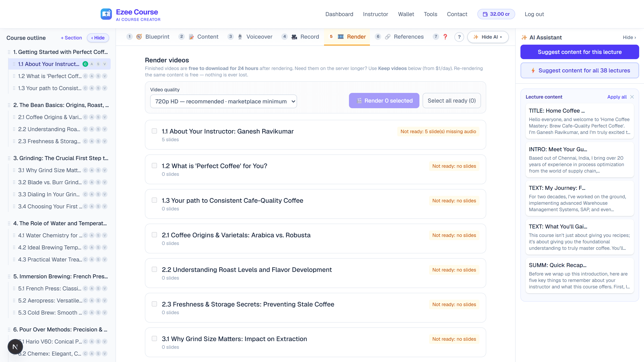Screen dimensions: 644x362
Task: Switch to the Blueprint step tab
Action: tap(148, 37)
